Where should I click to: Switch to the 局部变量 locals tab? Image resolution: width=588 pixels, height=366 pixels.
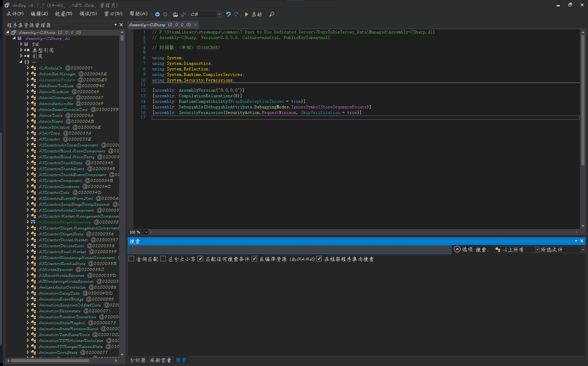[x=161, y=360]
